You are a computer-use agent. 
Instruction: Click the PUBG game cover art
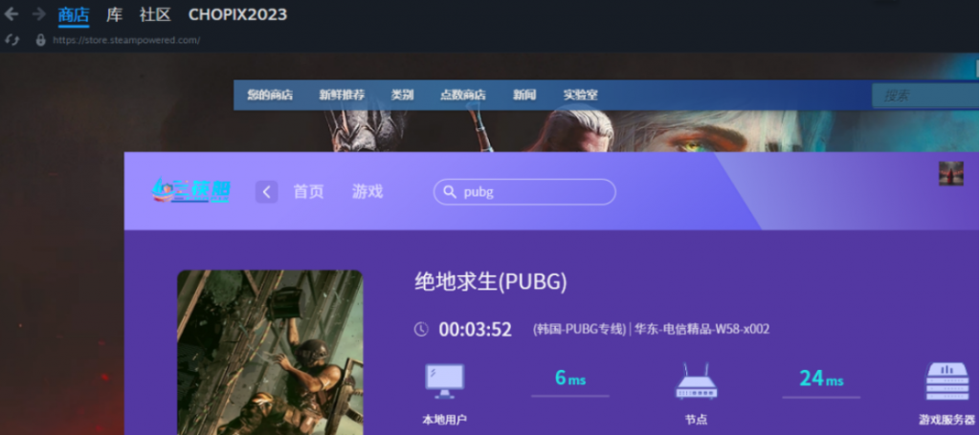270,352
